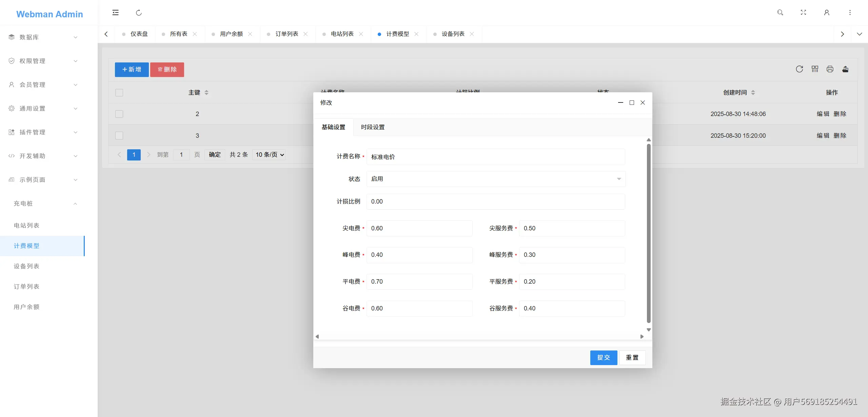Check the select-all checkbox in table header
Screen dimensions: 868x417
point(119,92)
